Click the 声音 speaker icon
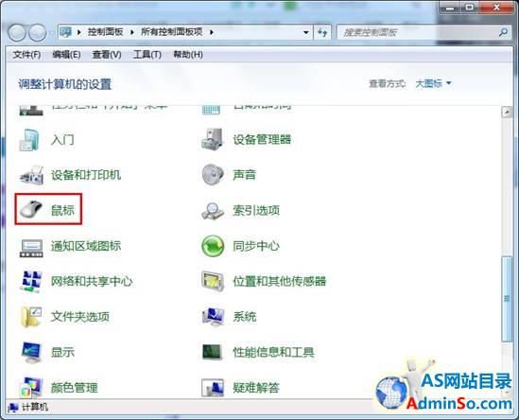The width and height of the screenshot is (519, 420). coord(212,175)
